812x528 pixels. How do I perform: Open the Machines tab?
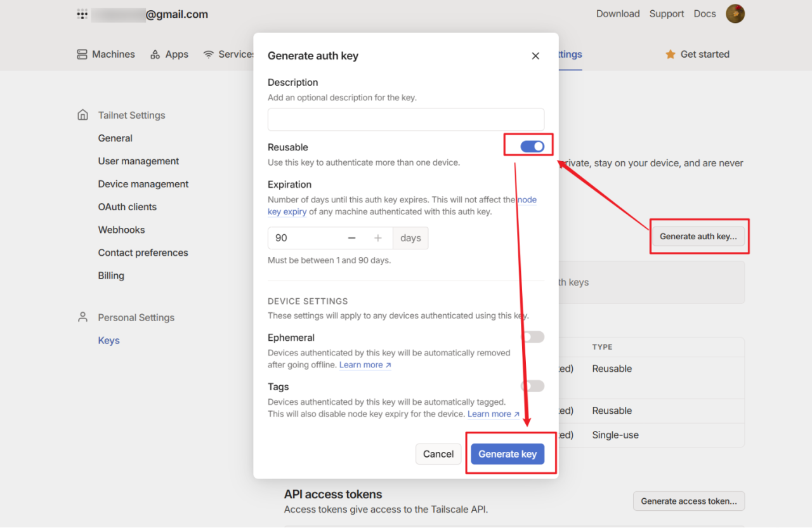(x=106, y=55)
